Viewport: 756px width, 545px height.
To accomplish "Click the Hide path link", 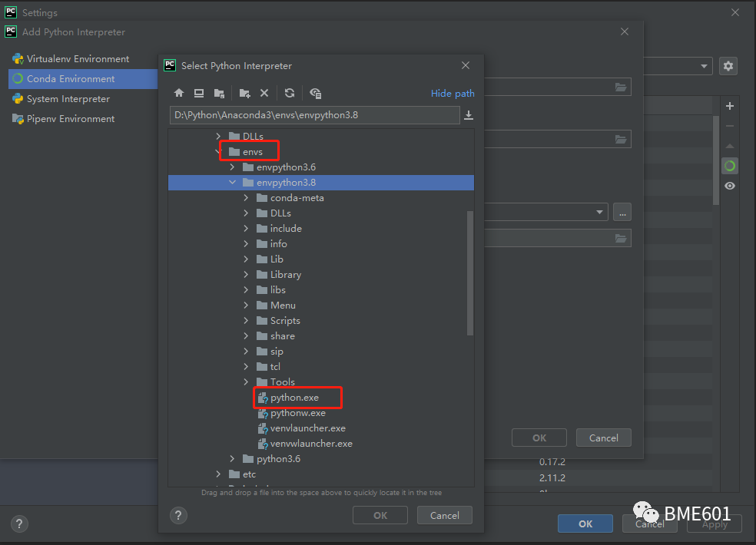I will [453, 94].
